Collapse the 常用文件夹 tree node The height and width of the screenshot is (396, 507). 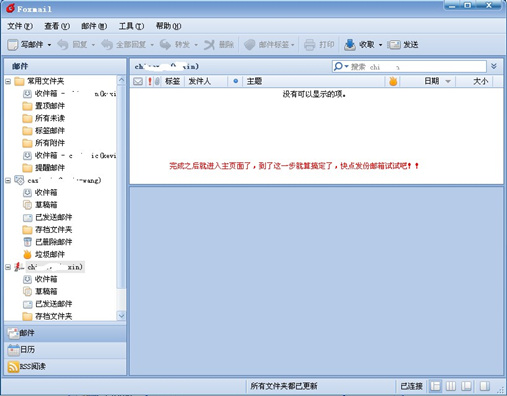8,81
